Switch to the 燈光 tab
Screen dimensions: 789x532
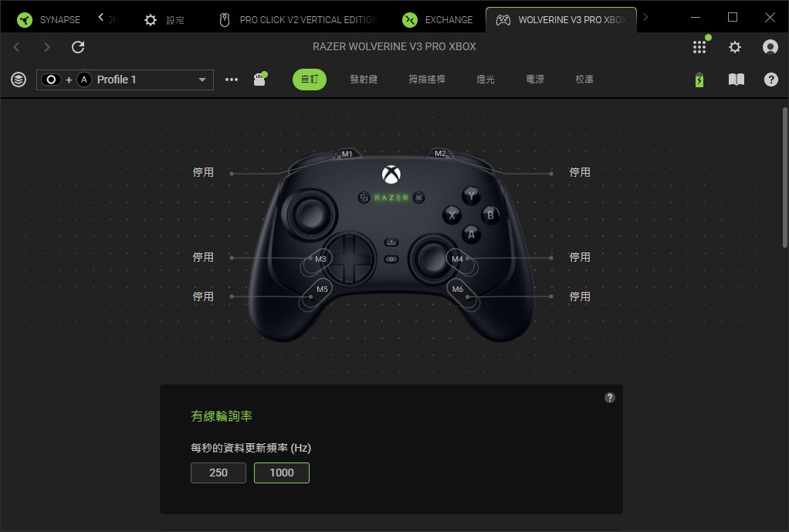pos(486,79)
